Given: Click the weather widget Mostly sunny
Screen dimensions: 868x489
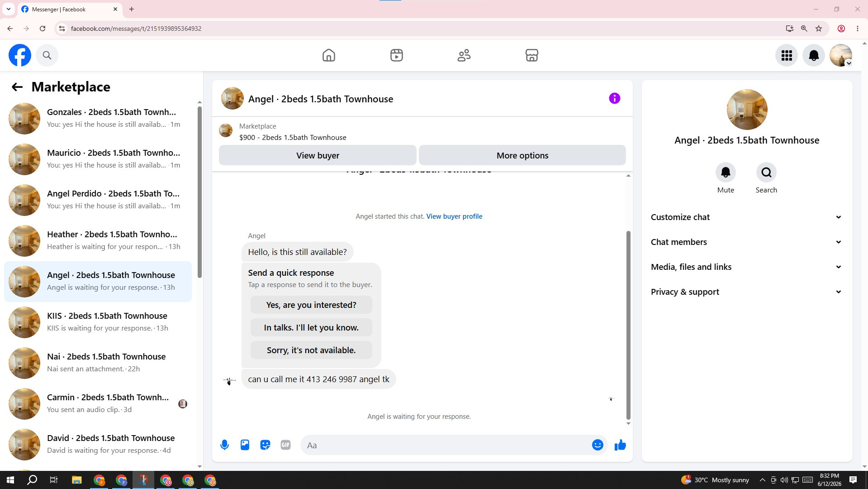Looking at the screenshot, I should coord(715,480).
